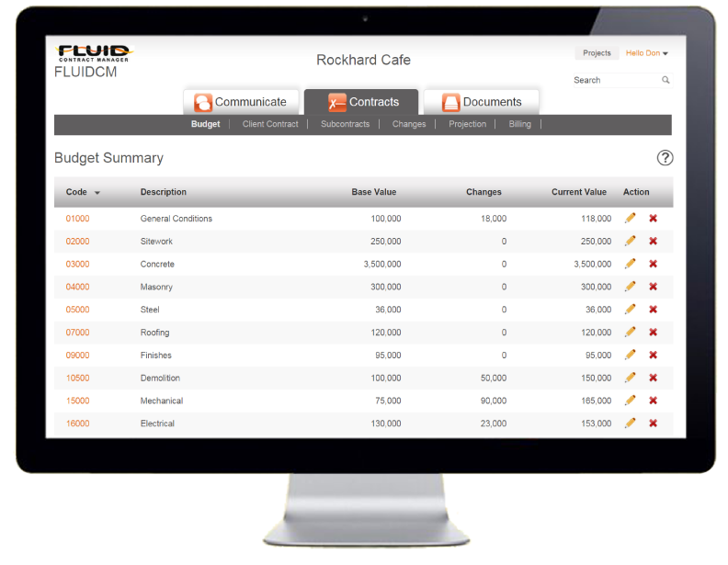Click the search magnifier icon
Image resolution: width=728 pixels, height=565 pixels.
665,80
